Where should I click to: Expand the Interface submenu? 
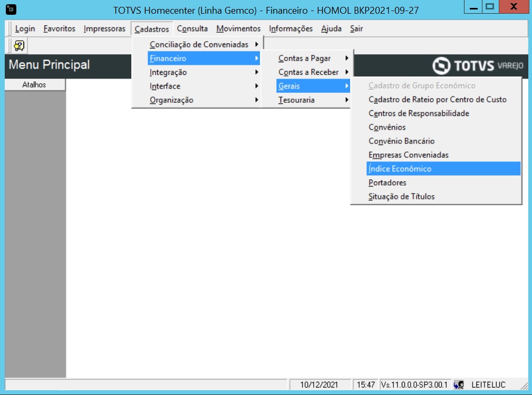coord(204,86)
